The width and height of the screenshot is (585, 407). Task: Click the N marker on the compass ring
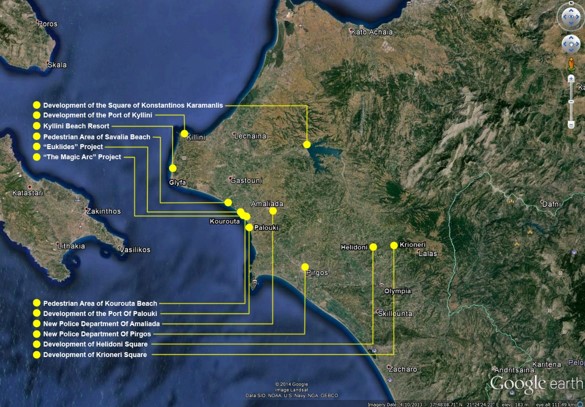click(x=571, y=3)
